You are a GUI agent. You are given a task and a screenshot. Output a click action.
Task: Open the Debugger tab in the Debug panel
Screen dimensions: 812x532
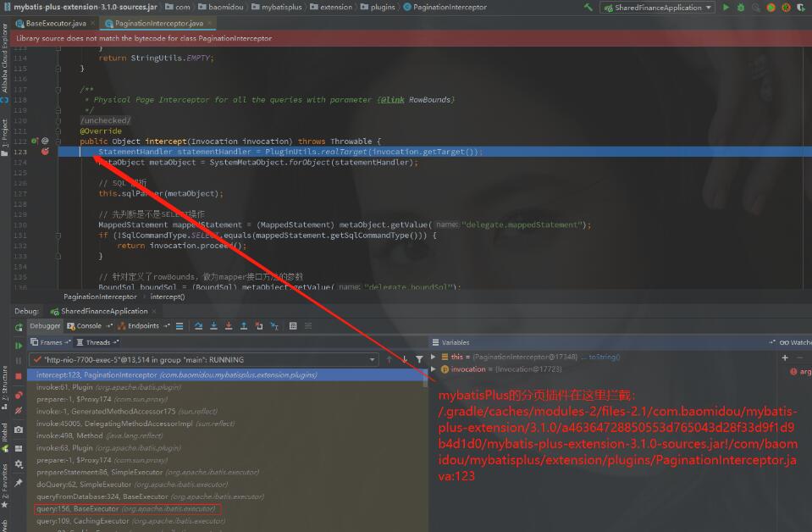45,326
